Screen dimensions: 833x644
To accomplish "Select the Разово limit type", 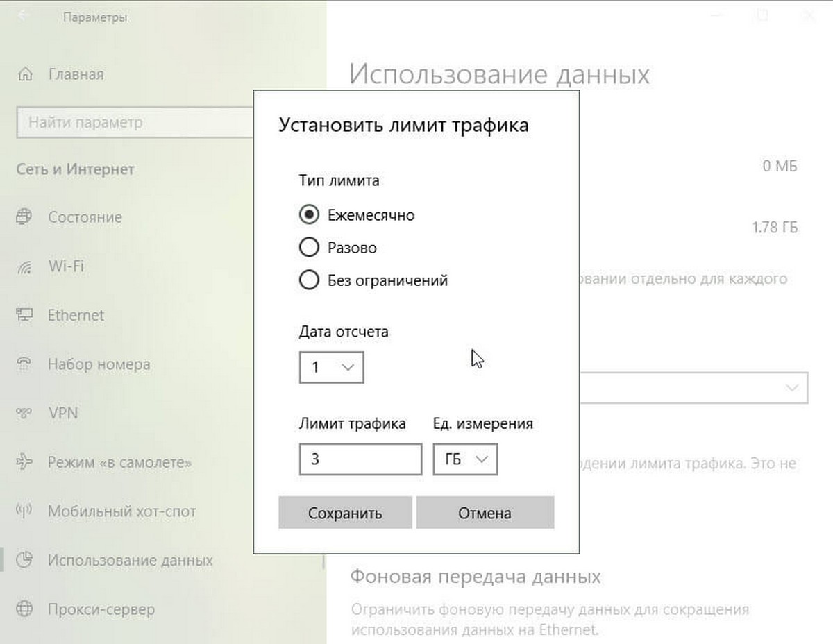I will coord(308,248).
